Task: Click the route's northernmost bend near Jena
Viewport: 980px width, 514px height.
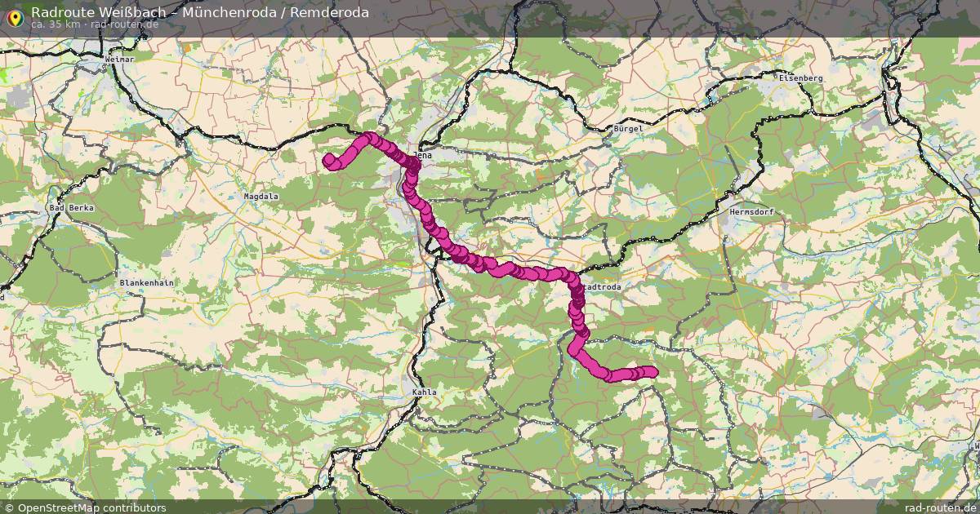Action: pos(370,138)
